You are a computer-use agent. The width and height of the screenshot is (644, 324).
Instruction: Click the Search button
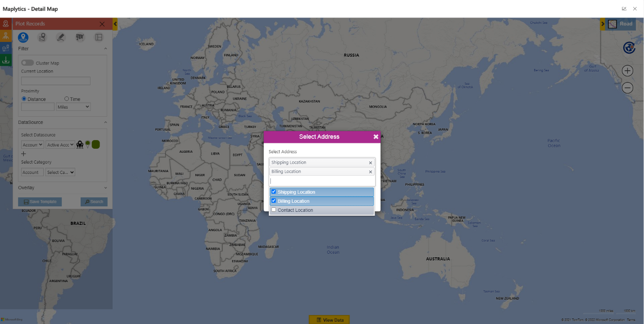point(94,202)
